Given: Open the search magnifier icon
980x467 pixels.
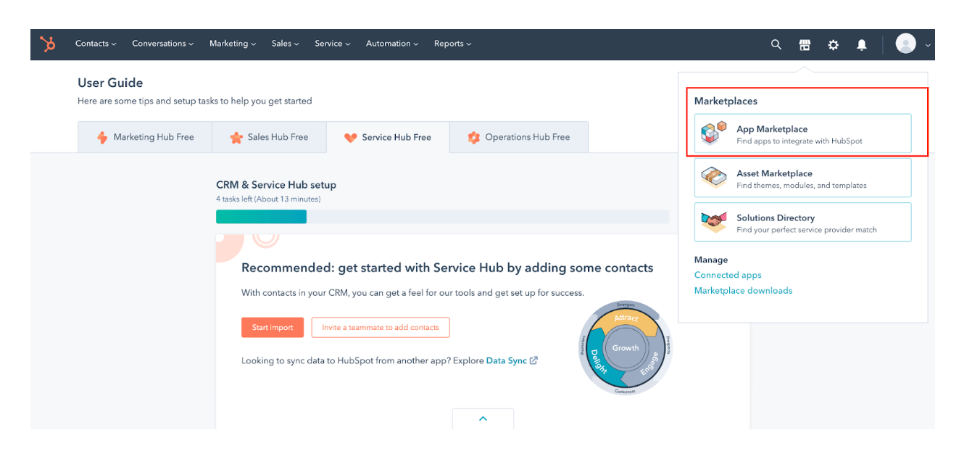Looking at the screenshot, I should [x=776, y=44].
